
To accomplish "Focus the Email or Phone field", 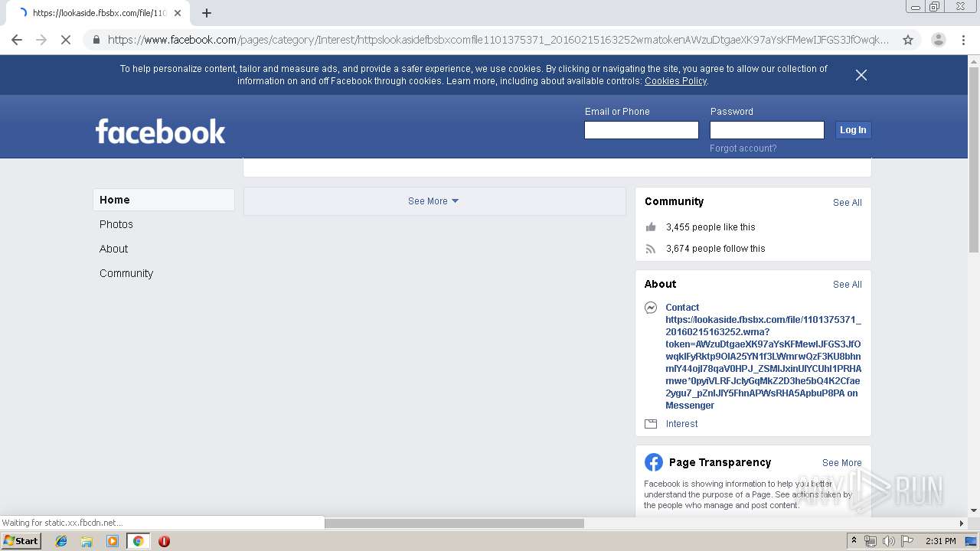I will 642,130.
